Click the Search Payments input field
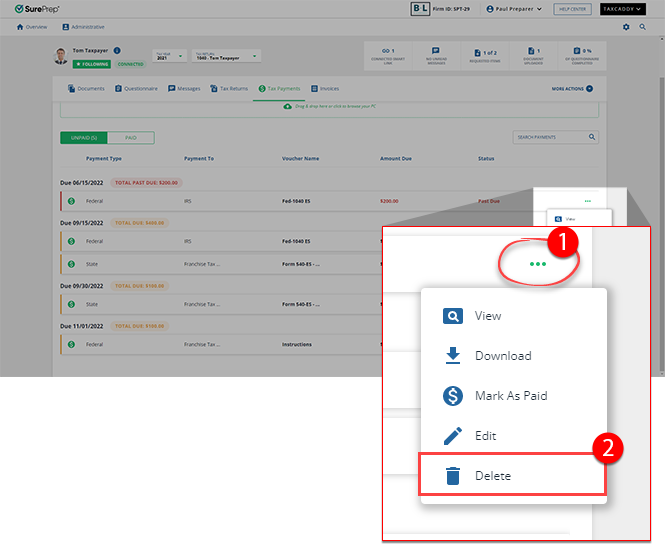 tap(549, 137)
